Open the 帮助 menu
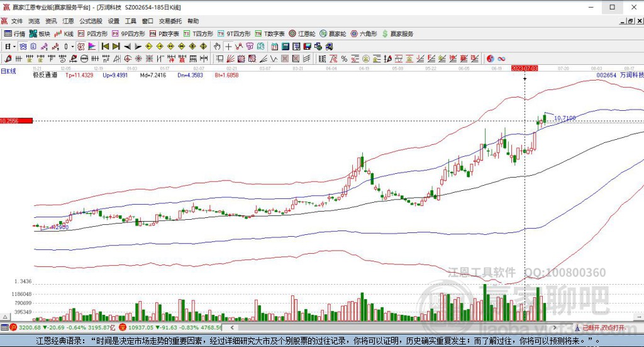Screen dimensions: 644x347 click(193, 21)
